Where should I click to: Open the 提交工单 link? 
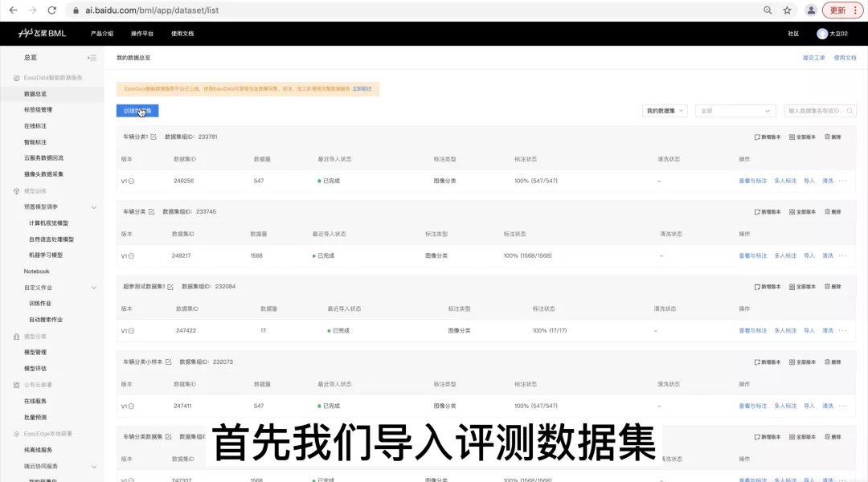[813, 58]
